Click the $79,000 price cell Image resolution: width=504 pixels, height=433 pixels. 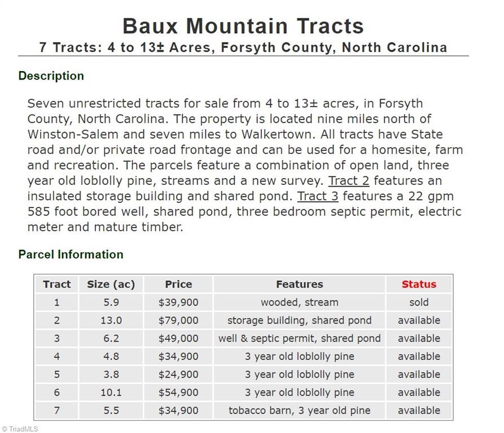[178, 320]
